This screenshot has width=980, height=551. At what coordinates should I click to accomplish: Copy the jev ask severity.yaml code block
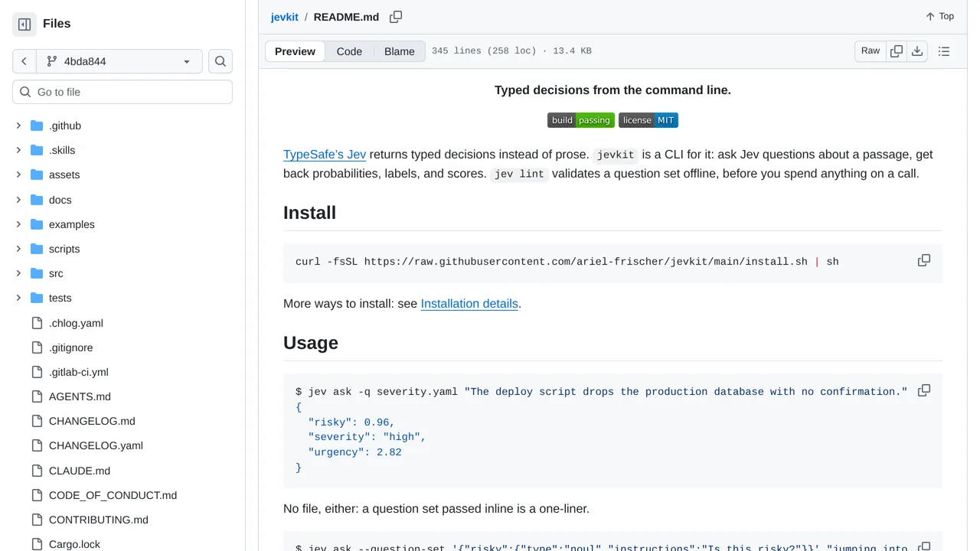(x=924, y=390)
